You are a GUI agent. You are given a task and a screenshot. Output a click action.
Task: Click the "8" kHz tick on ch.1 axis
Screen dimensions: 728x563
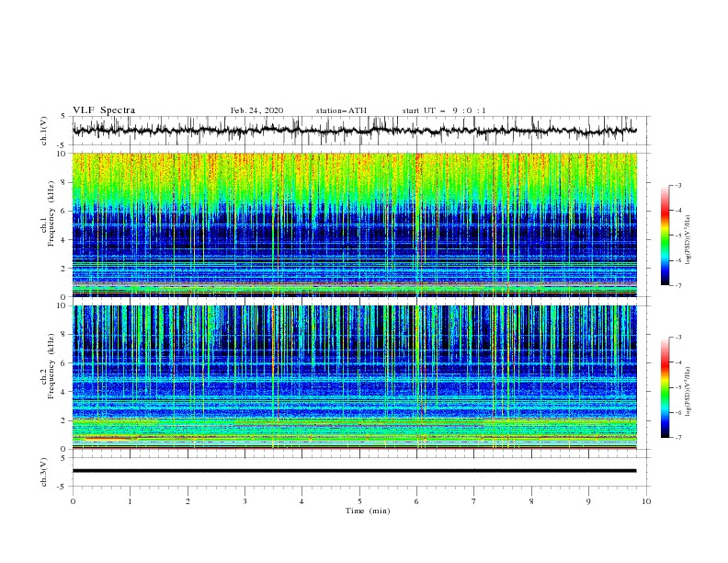[x=64, y=182]
